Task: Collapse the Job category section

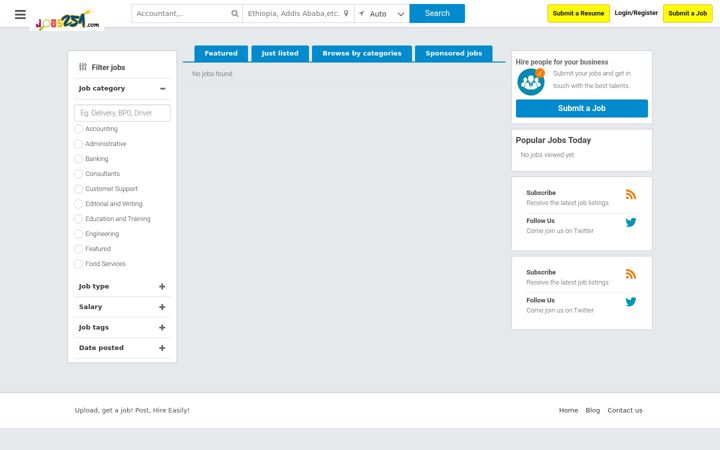Action: (x=163, y=89)
